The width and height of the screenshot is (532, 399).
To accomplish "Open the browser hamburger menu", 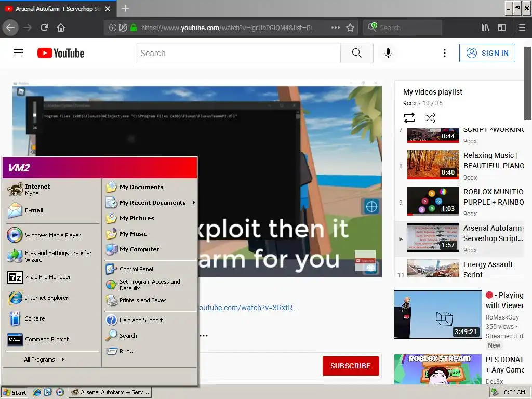I will click(x=522, y=28).
